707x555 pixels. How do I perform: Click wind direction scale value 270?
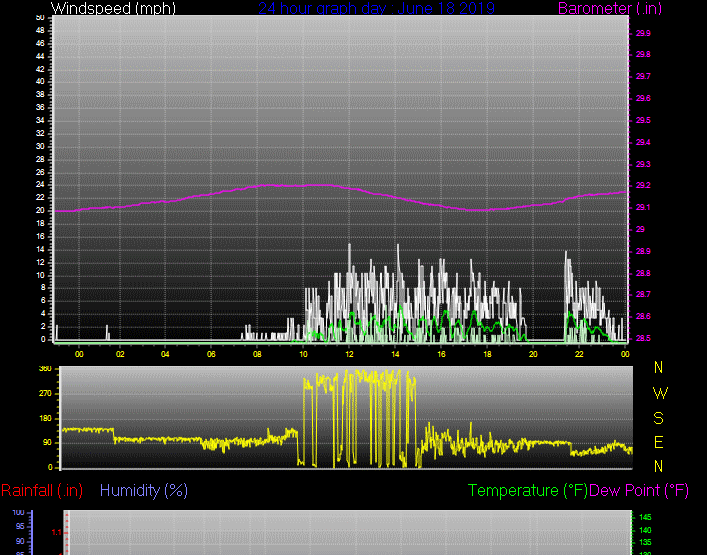(46, 394)
